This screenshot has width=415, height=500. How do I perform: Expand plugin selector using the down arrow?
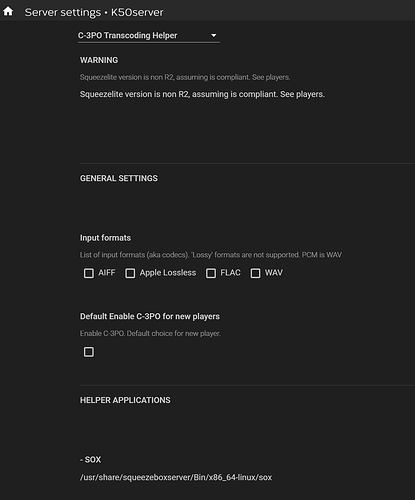(214, 35)
